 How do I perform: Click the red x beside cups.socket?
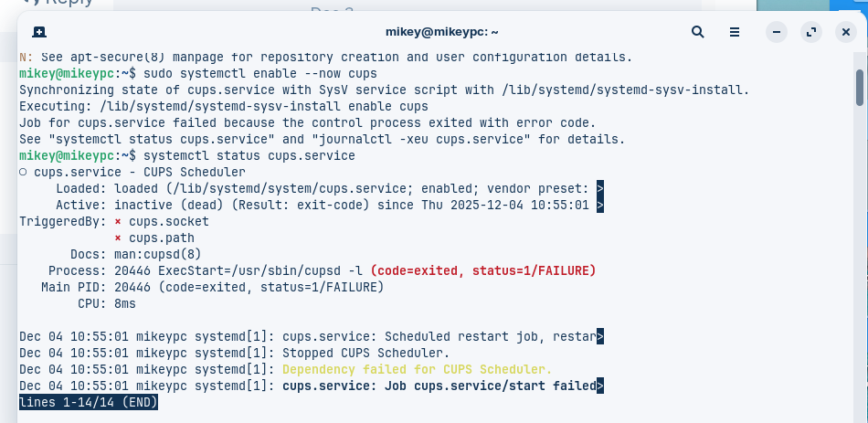tap(119, 221)
